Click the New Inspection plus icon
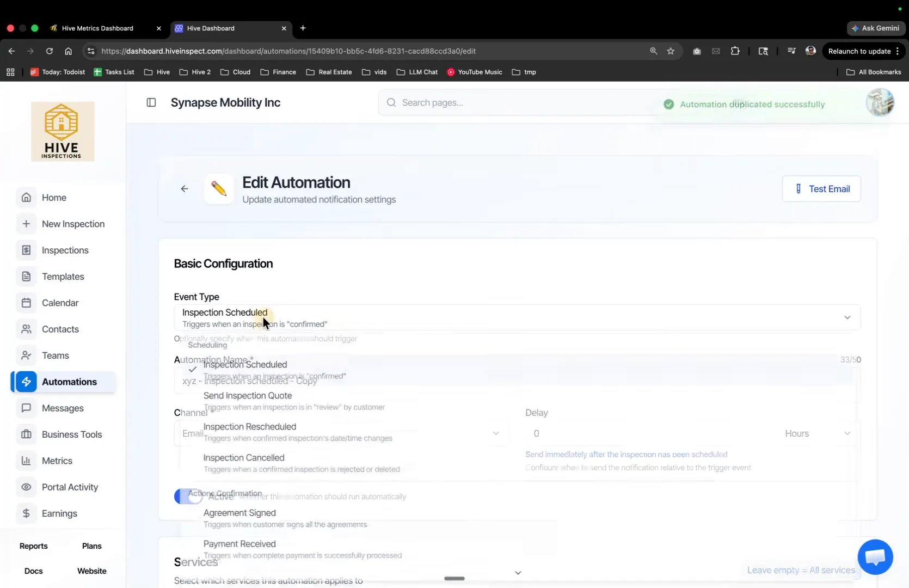909x588 pixels. coord(26,224)
